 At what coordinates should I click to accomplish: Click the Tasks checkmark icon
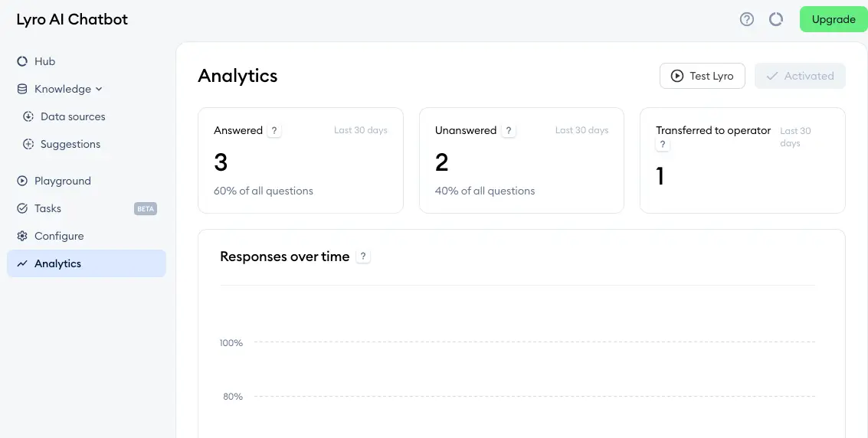(22, 208)
